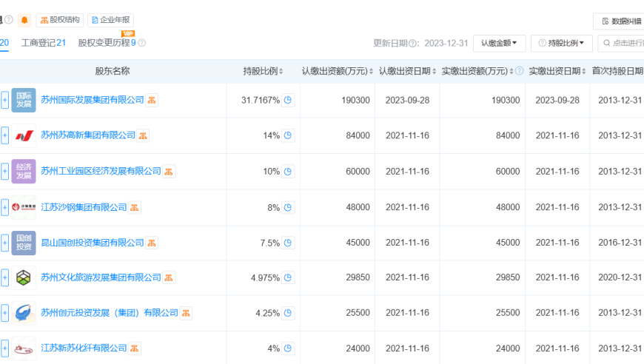Click equity structure icon after 苏州文化旅游发展集团有限公司

169,278
